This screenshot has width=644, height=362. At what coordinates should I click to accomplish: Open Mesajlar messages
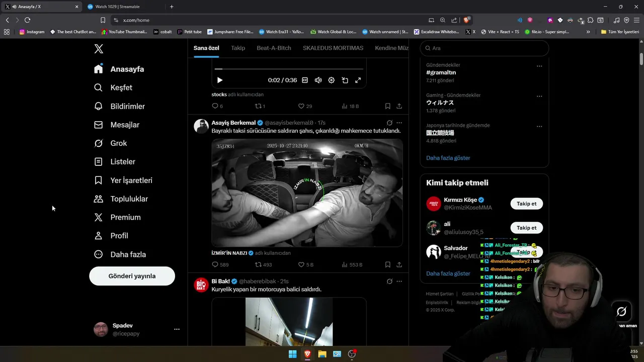[117, 125]
